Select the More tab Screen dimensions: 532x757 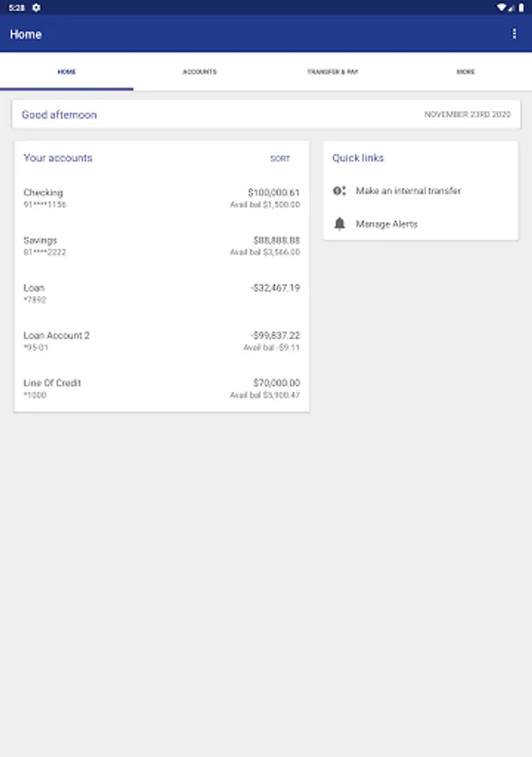[466, 72]
